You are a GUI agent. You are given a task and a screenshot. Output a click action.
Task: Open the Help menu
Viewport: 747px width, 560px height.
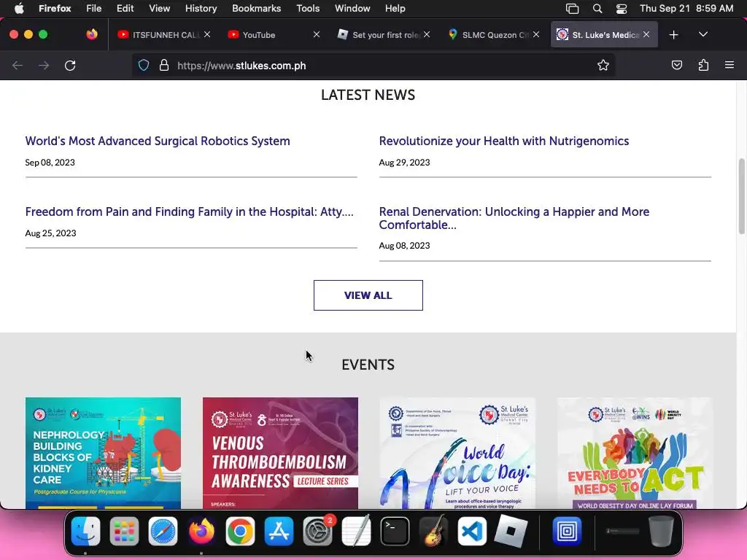(x=395, y=8)
